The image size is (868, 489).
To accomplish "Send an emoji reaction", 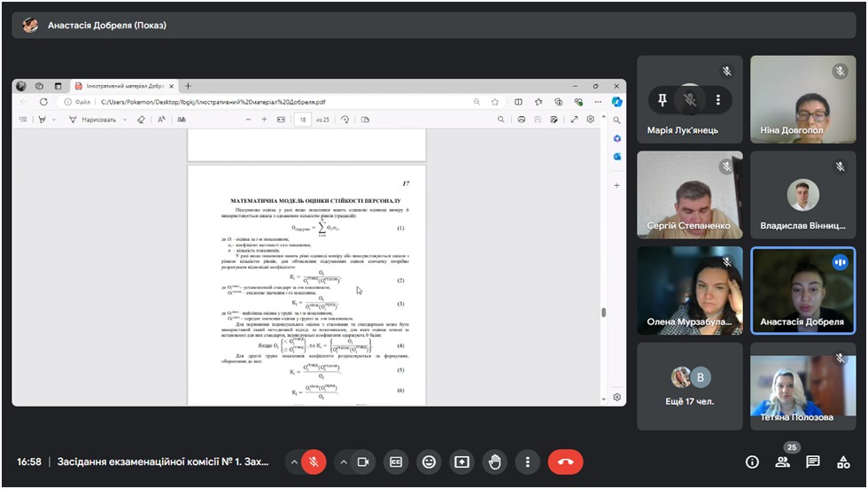I will pos(430,462).
